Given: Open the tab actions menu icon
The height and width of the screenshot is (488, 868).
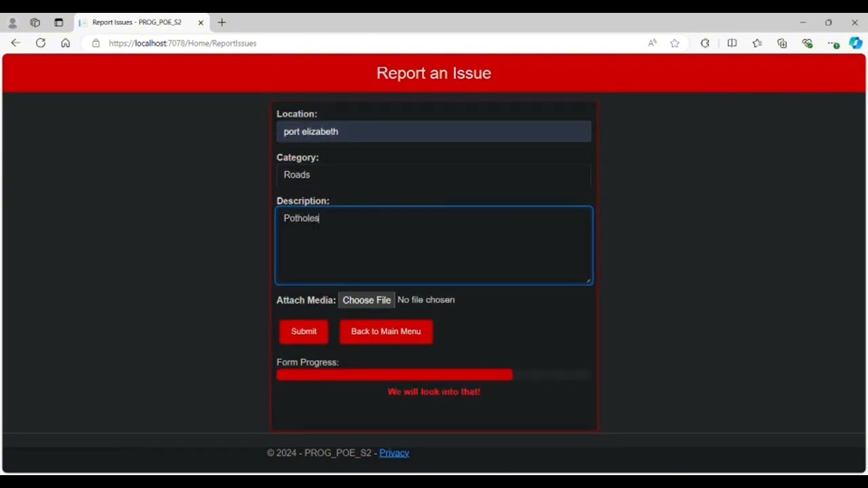Looking at the screenshot, I should [x=58, y=22].
